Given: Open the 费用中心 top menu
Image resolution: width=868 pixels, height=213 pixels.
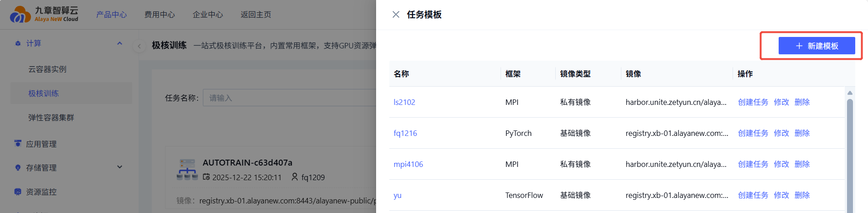Looking at the screenshot, I should pos(160,15).
